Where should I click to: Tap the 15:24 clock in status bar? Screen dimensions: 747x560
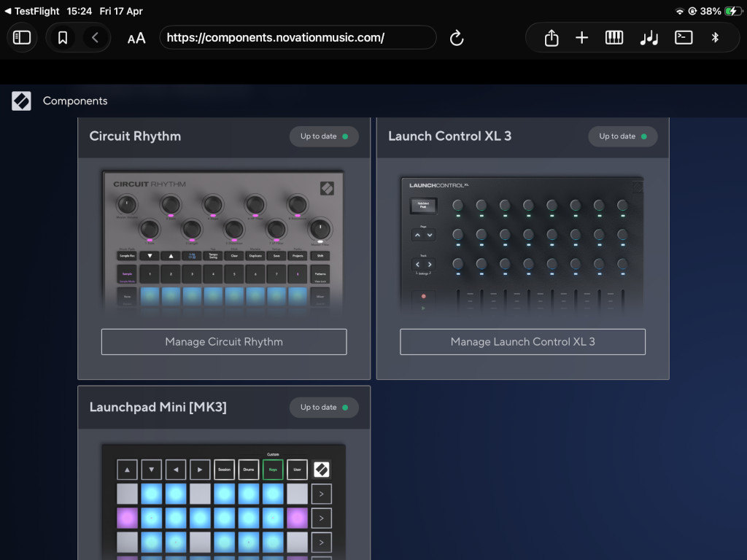pos(79,11)
